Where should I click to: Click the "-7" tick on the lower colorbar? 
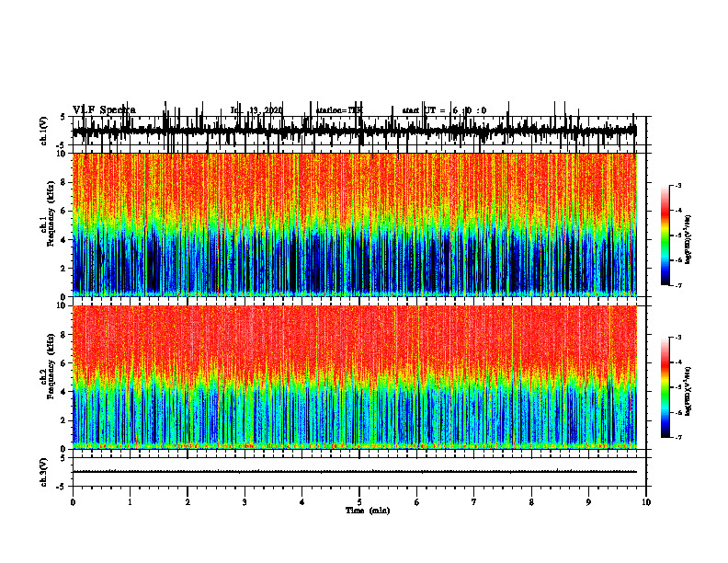678,438
